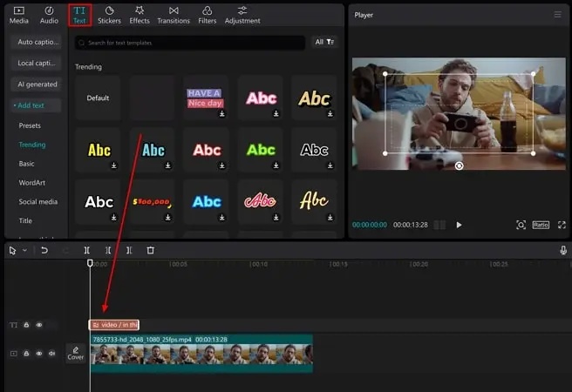Screen dimensions: 572x392
Task: Click the text template search field
Action: tap(190, 43)
